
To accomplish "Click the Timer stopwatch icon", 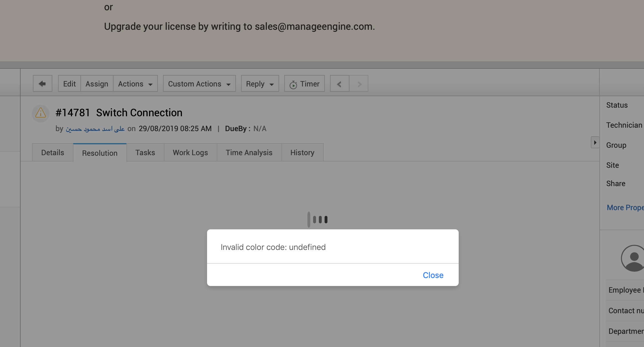I will [x=293, y=85].
